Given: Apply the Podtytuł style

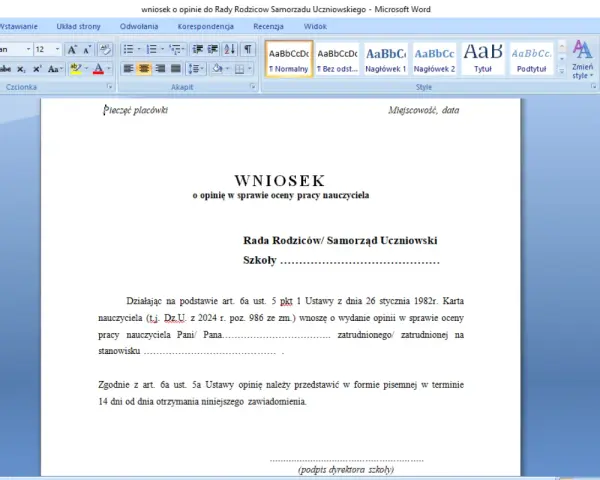Looking at the screenshot, I should pyautogui.click(x=532, y=59).
